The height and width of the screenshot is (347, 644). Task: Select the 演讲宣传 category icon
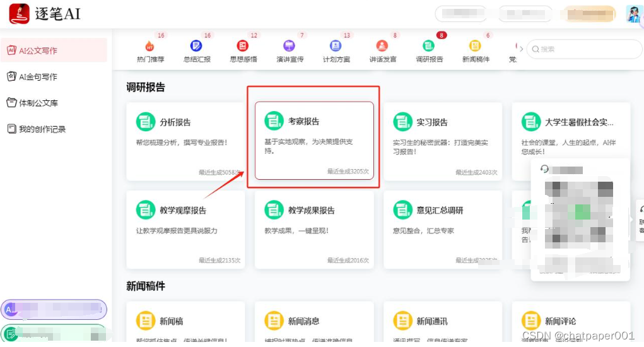pos(289,46)
